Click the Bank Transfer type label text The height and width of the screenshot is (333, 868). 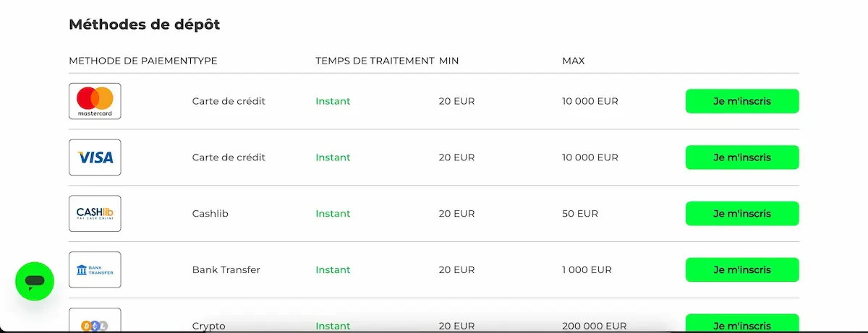(x=226, y=270)
